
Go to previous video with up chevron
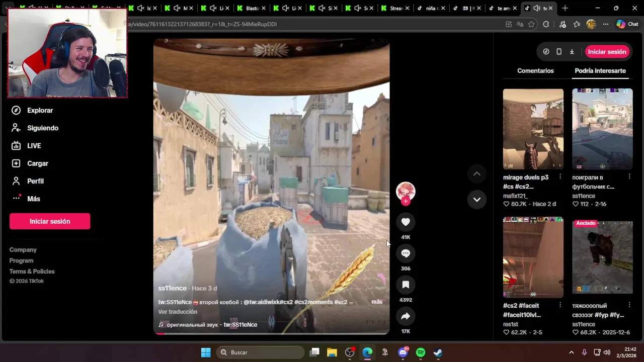477,174
